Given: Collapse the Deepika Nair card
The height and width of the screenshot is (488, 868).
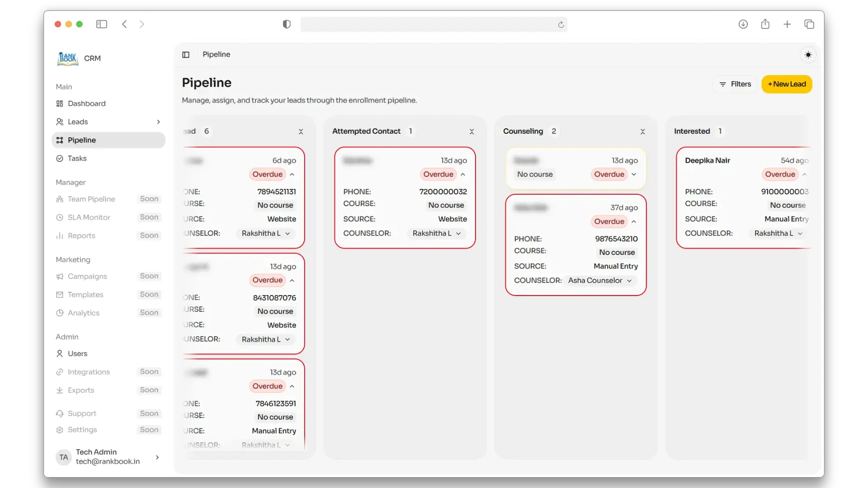Looking at the screenshot, I should pos(804,174).
